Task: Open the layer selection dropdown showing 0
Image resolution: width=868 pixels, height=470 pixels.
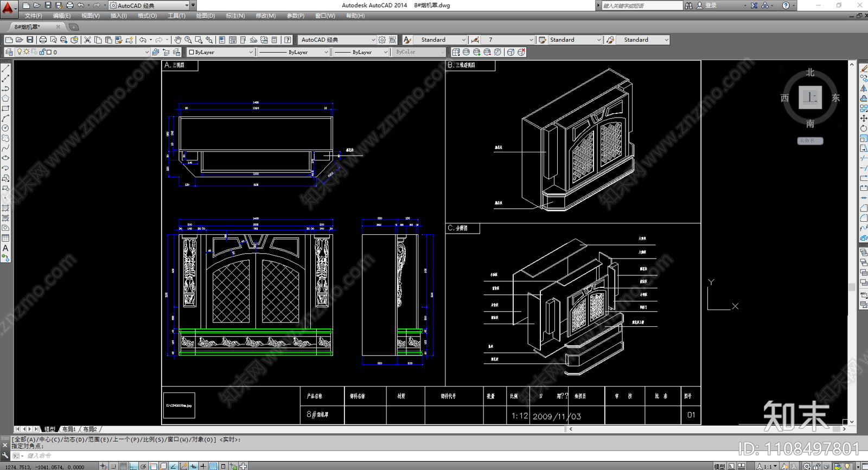Action: (146, 52)
